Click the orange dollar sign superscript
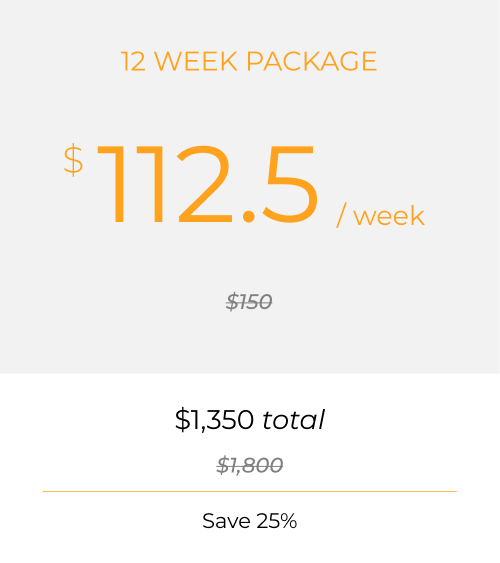The image size is (500, 563). [74, 160]
